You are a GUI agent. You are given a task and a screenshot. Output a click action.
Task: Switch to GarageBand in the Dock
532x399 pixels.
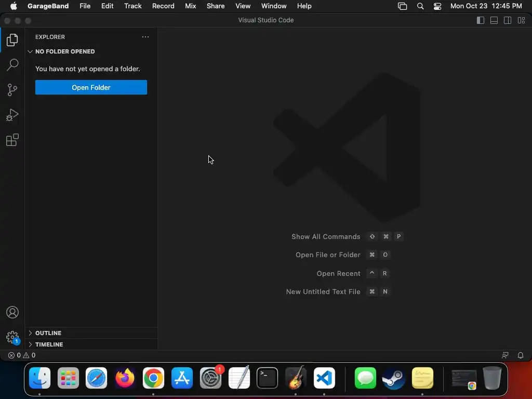point(296,378)
